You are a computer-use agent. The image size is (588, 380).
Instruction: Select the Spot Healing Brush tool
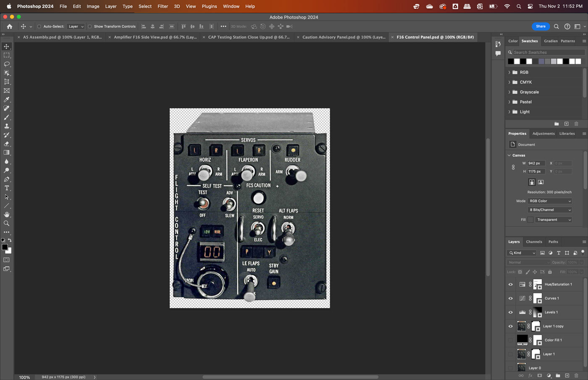(x=7, y=108)
